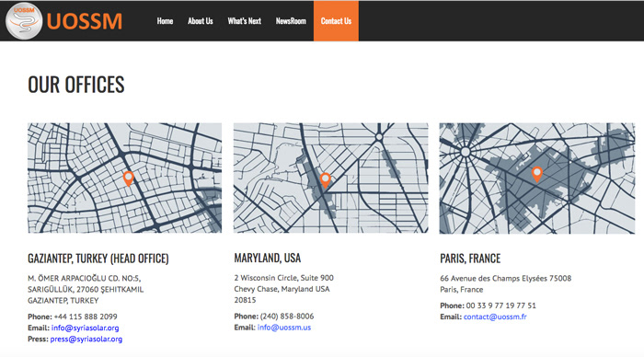Image resolution: width=644 pixels, height=357 pixels.
Task: Email info@syriasolar.org
Action: pyautogui.click(x=85, y=328)
